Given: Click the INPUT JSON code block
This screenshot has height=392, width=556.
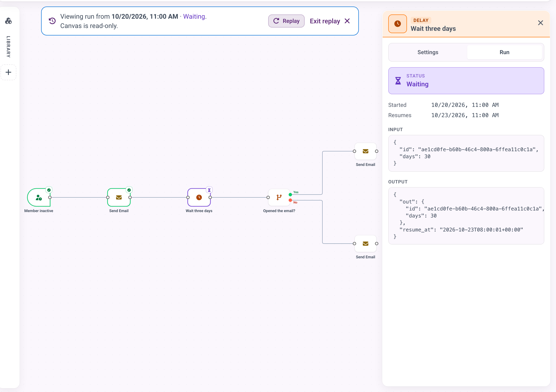Looking at the screenshot, I should pyautogui.click(x=466, y=153).
